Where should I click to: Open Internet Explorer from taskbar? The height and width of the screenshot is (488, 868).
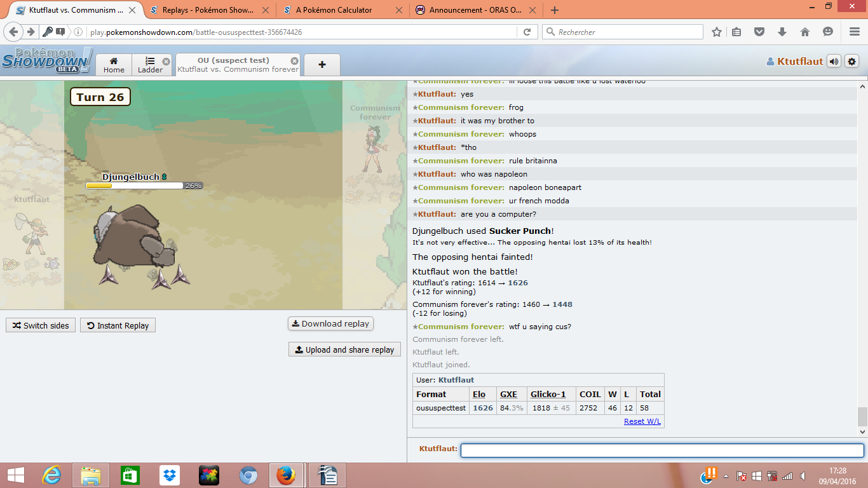click(x=51, y=475)
